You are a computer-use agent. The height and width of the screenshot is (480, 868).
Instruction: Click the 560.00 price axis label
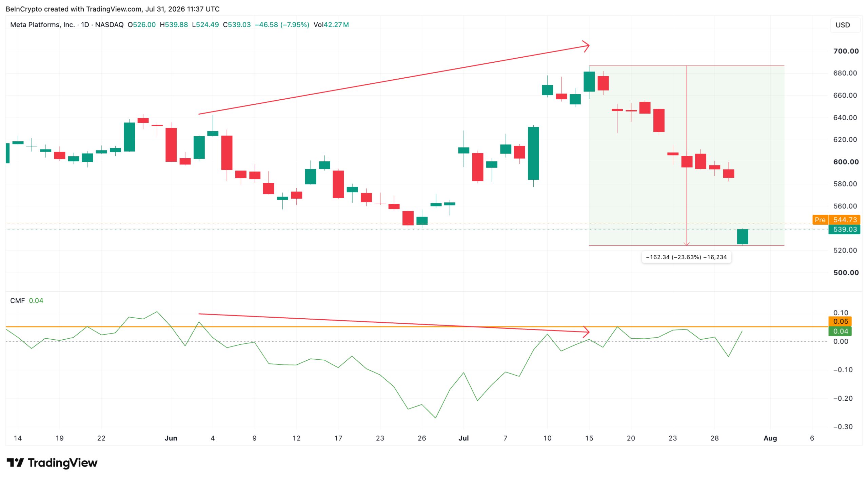[x=845, y=206]
